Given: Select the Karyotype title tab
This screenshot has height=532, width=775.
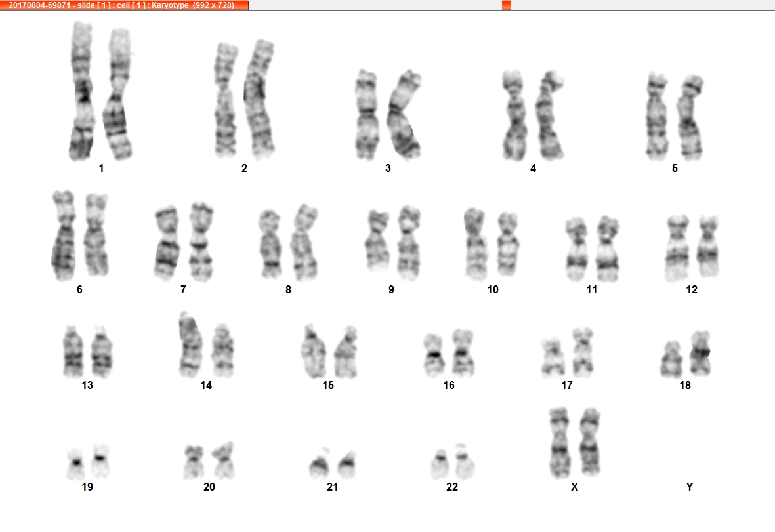Looking at the screenshot, I should pyautogui.click(x=124, y=5).
